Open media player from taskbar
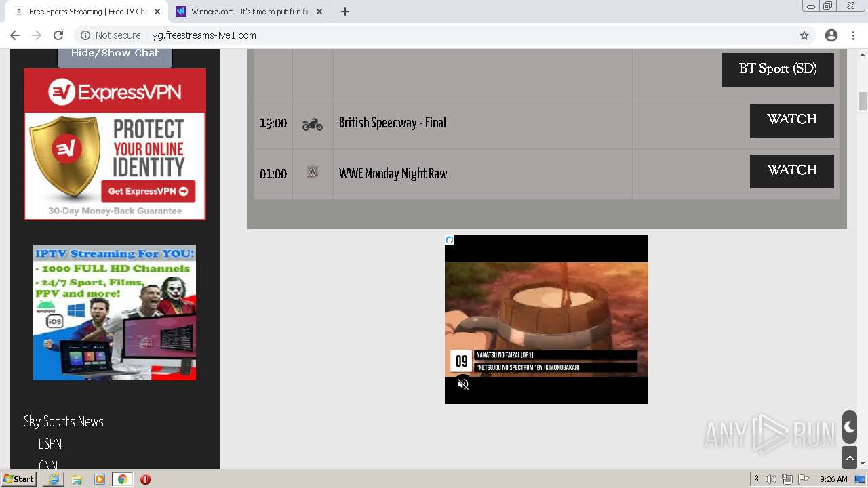The width and height of the screenshot is (868, 488). tap(100, 479)
